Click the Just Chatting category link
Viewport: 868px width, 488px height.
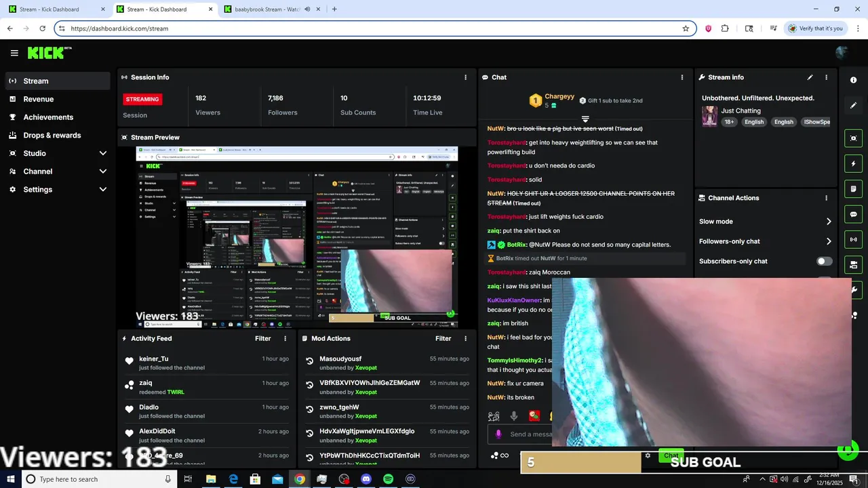[741, 110]
